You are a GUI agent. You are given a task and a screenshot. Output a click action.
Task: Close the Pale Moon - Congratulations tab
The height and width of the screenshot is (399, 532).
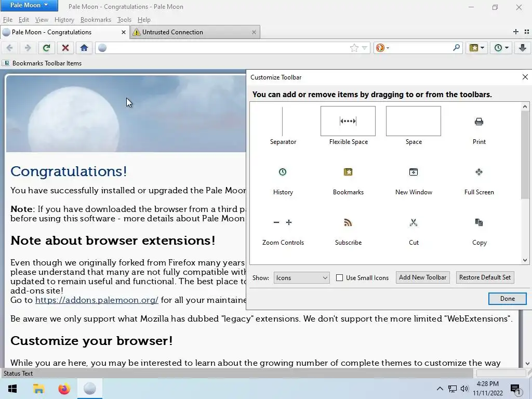124,32
